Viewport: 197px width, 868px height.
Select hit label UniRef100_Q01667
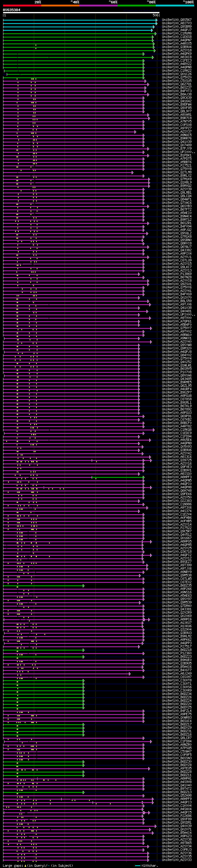click(x=176, y=538)
